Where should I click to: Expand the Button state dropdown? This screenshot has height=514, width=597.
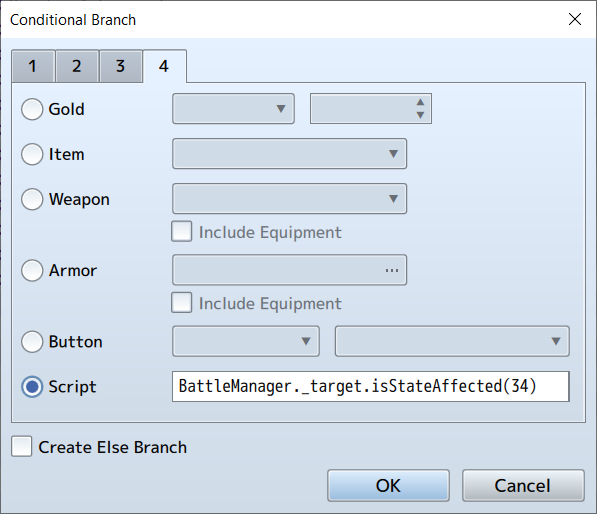[x=452, y=341]
